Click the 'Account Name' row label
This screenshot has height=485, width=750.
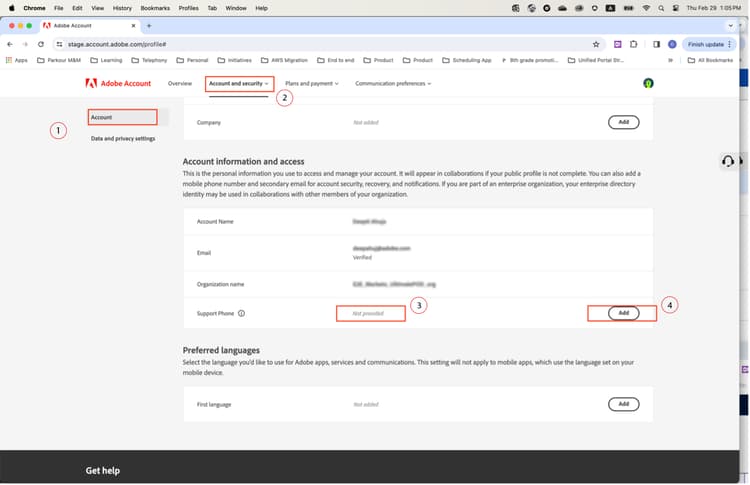coord(215,222)
